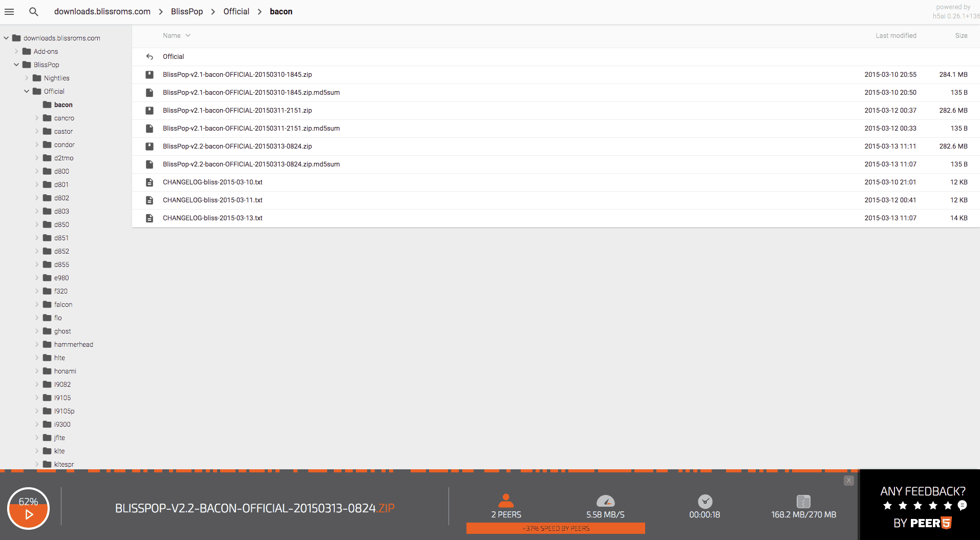The image size is (980, 540).
Task: Go to Official breadcrumb
Action: pyautogui.click(x=237, y=11)
